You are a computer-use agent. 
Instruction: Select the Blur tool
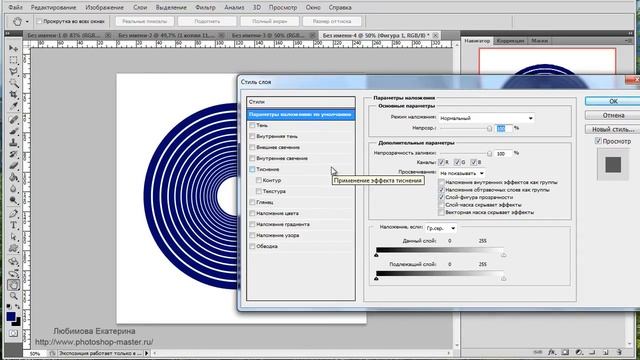click(13, 189)
